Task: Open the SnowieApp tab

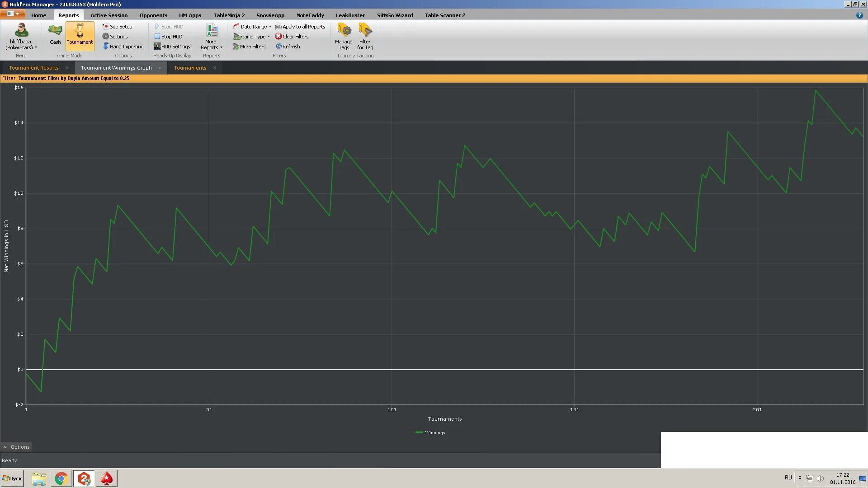Action: [x=270, y=15]
